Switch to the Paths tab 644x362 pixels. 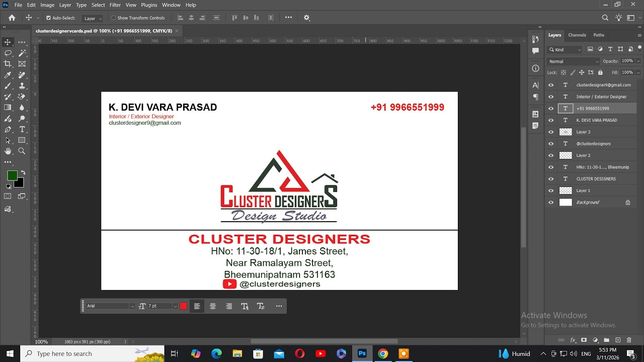(x=599, y=35)
